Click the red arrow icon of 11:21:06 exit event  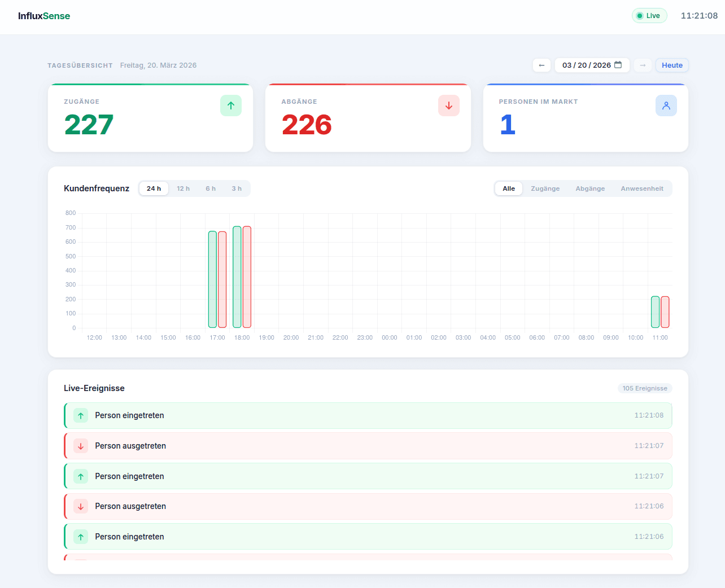[81, 507]
